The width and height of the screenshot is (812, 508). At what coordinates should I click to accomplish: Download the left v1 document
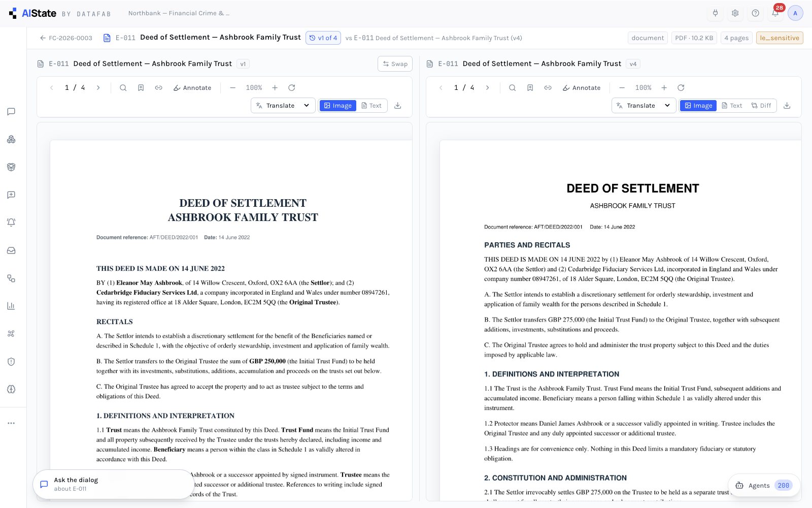(398, 106)
